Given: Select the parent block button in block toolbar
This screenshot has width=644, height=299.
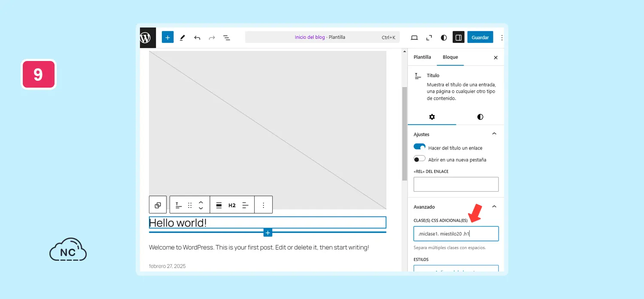Looking at the screenshot, I should [158, 205].
